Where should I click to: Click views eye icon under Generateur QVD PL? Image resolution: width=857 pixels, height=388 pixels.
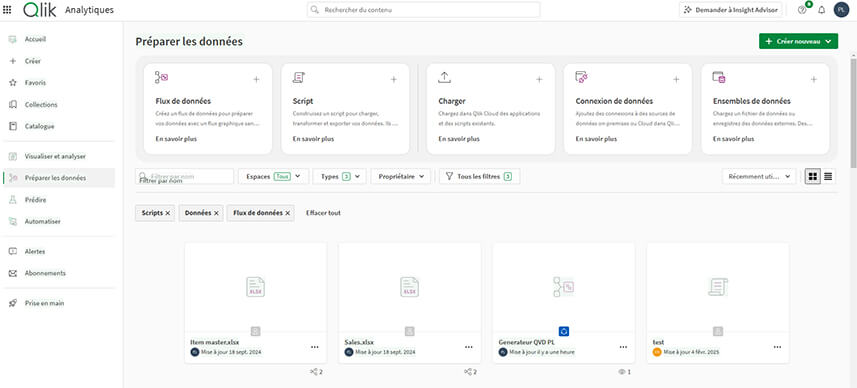point(621,372)
